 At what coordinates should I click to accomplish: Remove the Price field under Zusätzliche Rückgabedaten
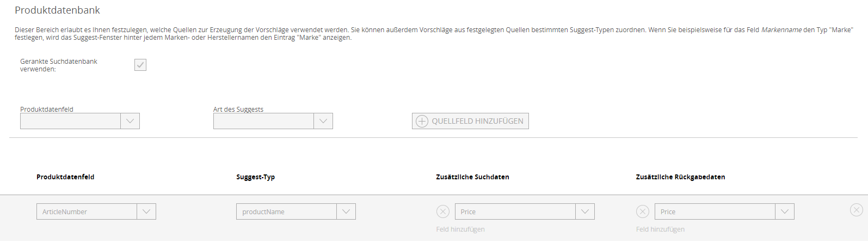point(643,211)
